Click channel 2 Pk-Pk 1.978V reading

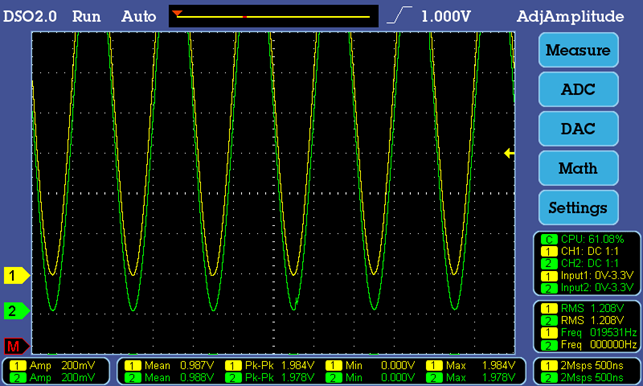(x=270, y=377)
